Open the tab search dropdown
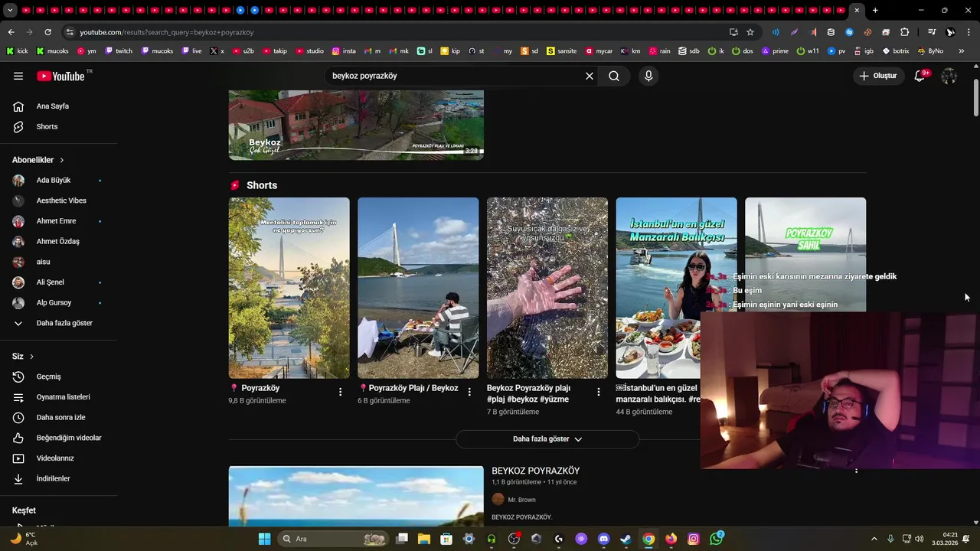Screen dimensions: 980x551 point(8,11)
